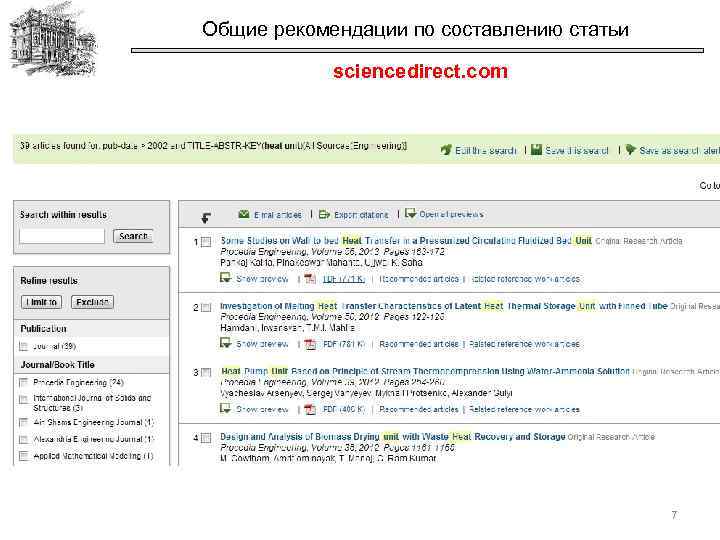Click PDF (400 K) link for article 3
Screen dimensions: 720x540
tap(344, 409)
